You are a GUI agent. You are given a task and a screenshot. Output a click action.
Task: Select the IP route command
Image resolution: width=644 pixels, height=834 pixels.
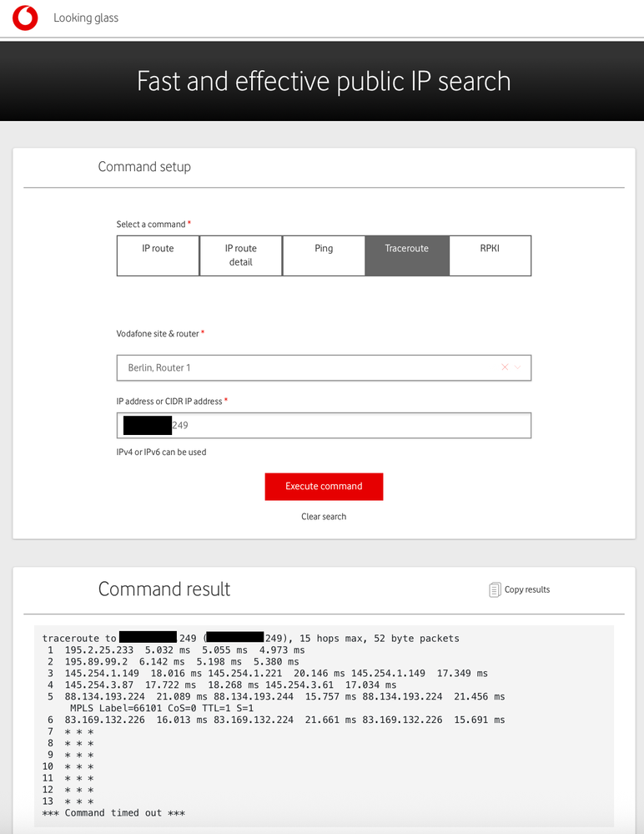click(x=158, y=255)
